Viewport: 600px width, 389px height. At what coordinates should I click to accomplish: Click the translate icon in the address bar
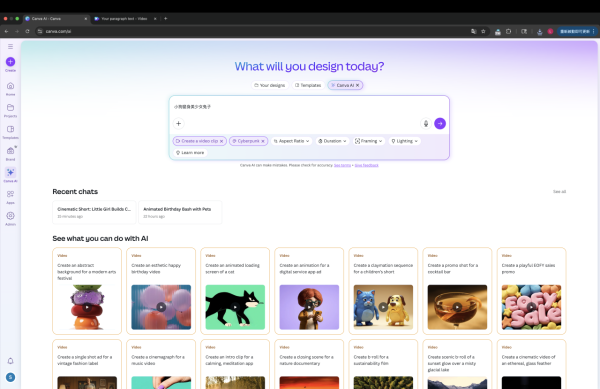click(x=473, y=31)
